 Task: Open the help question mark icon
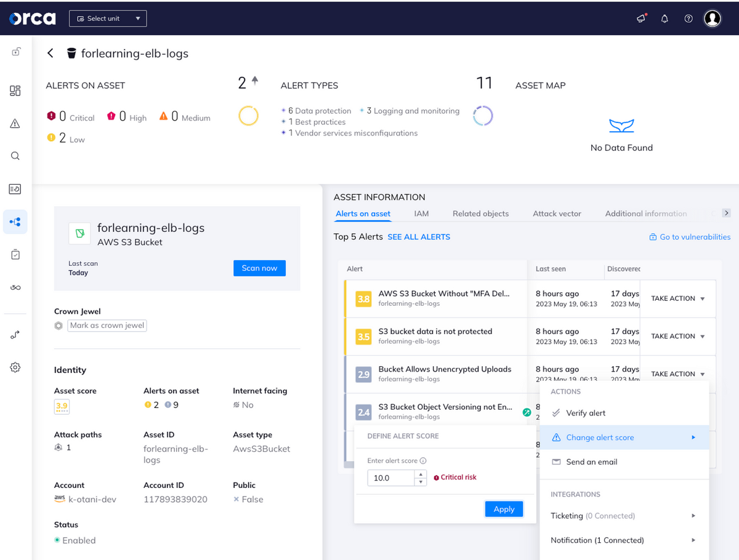tap(689, 18)
